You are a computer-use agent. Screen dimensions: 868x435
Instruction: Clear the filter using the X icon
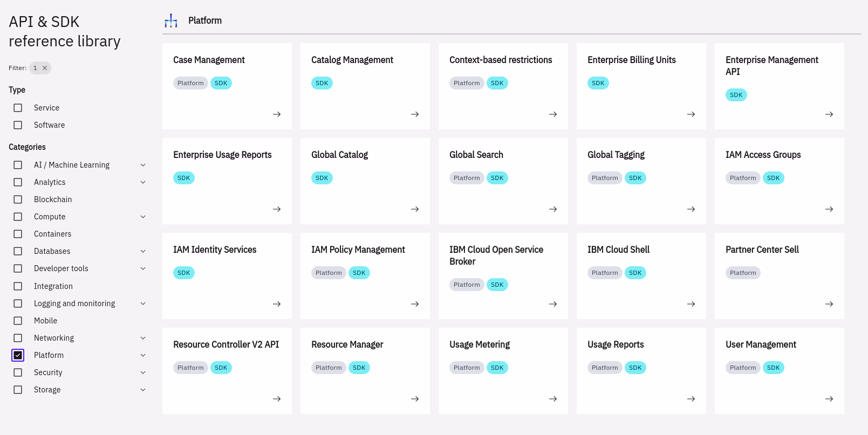tap(45, 68)
